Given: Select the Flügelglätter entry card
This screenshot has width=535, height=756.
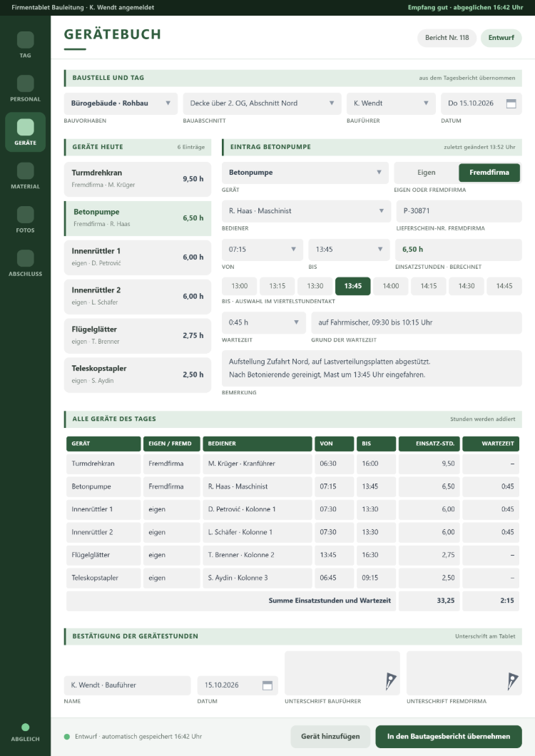Looking at the screenshot, I should (138, 336).
